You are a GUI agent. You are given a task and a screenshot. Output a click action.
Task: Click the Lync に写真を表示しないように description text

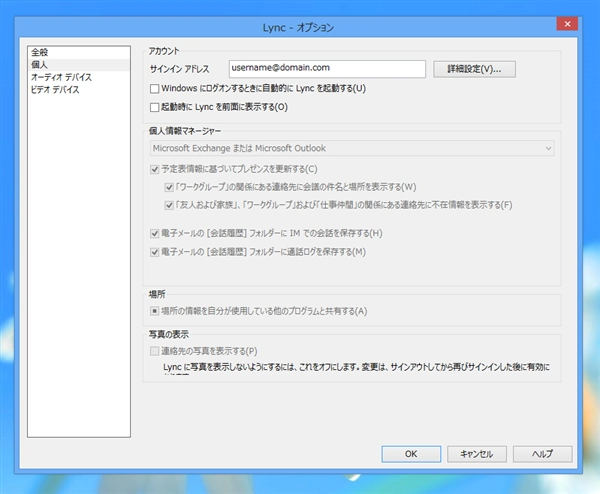356,367
